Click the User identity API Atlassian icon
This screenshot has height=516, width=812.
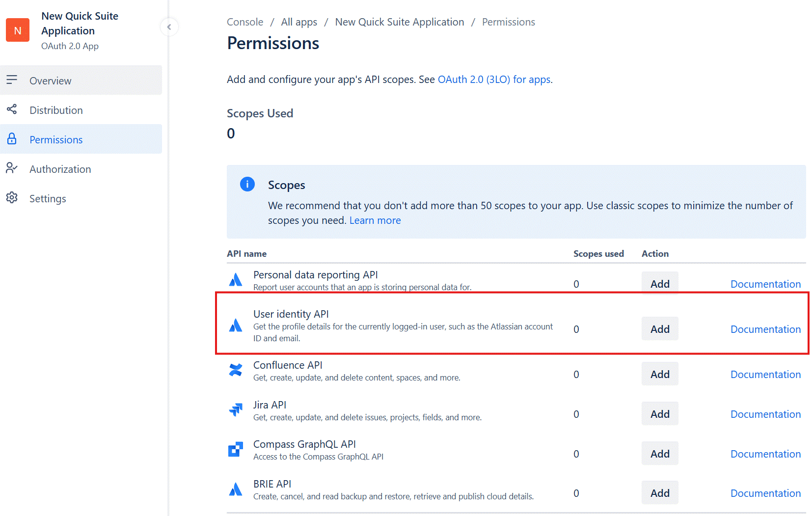[236, 325]
